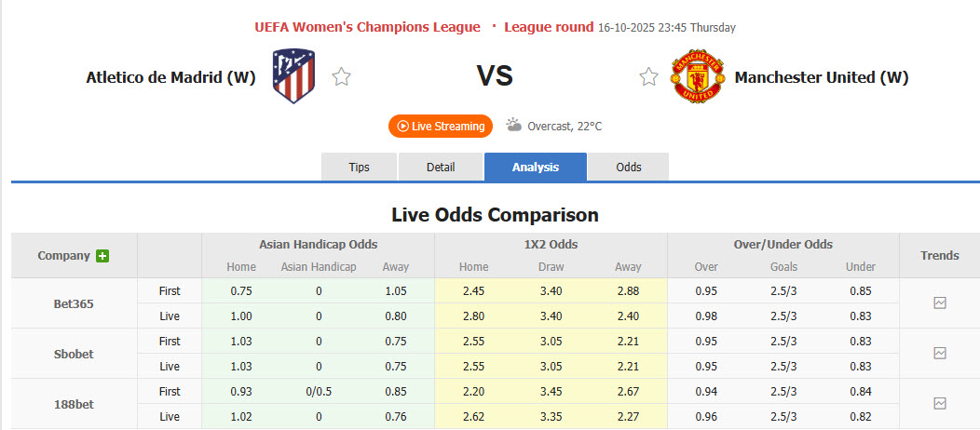980x430 pixels.
Task: Click the Atletico de Madrid (W) team name
Action: pyautogui.click(x=170, y=77)
